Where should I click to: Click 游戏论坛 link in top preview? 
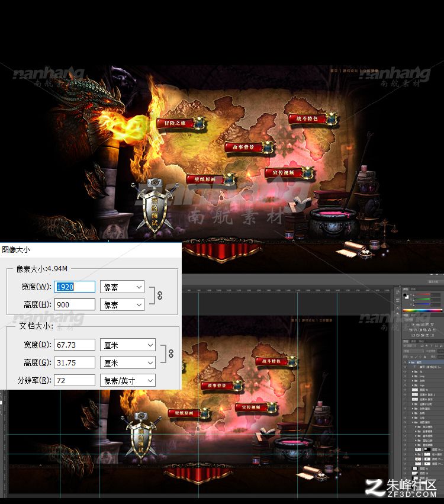coord(350,70)
